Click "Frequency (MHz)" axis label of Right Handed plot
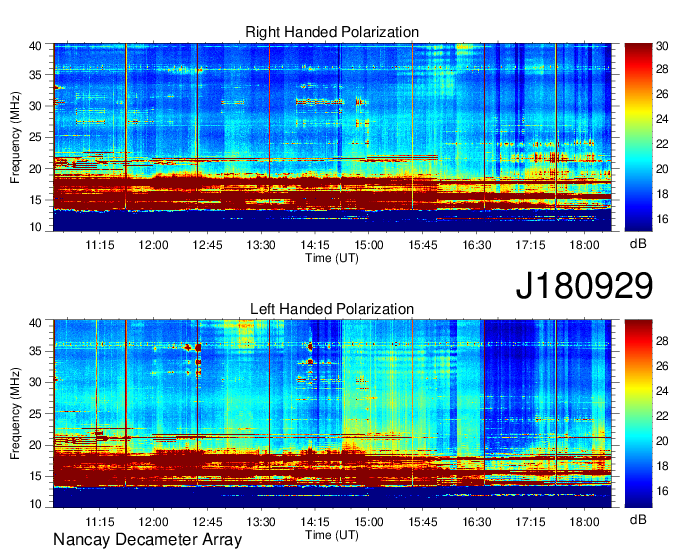The image size is (680, 552). coord(15,137)
